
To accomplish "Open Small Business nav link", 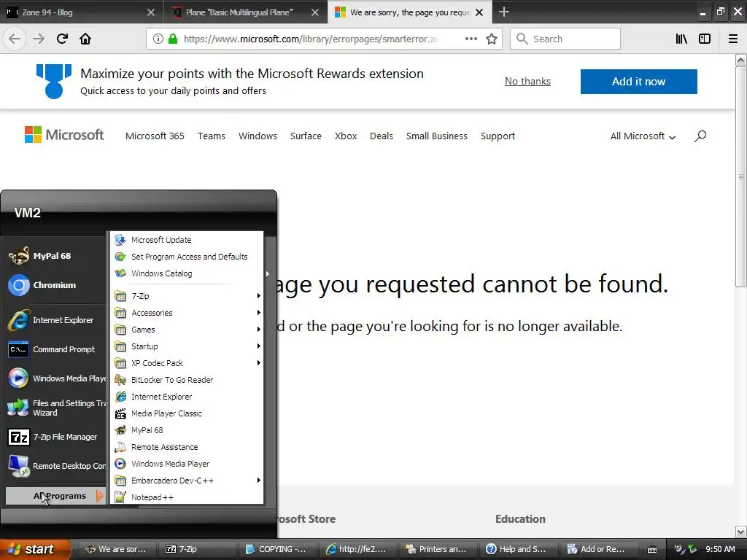I will coord(437,136).
